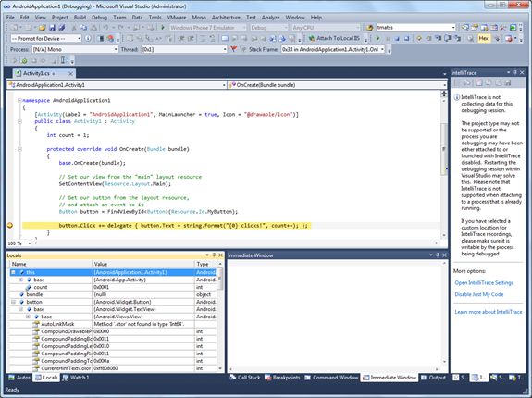
Task: Collapse the 'button' node in Locals
Action: click(x=13, y=302)
